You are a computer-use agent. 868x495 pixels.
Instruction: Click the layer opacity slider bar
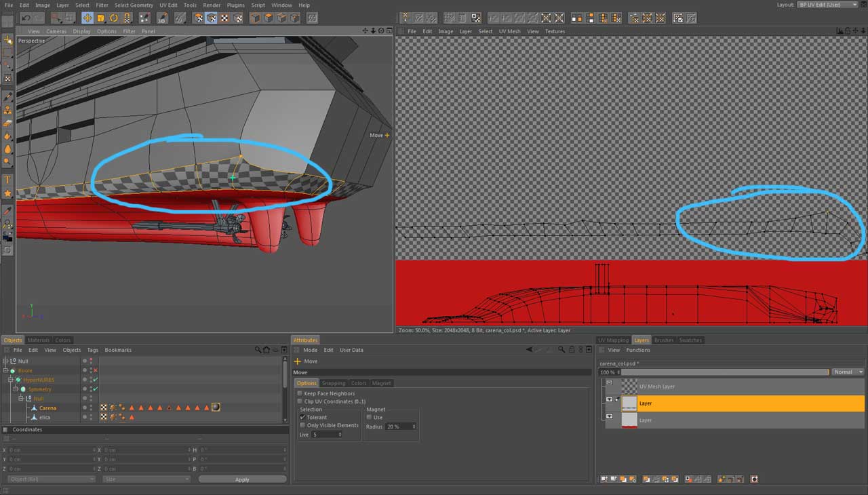[724, 372]
